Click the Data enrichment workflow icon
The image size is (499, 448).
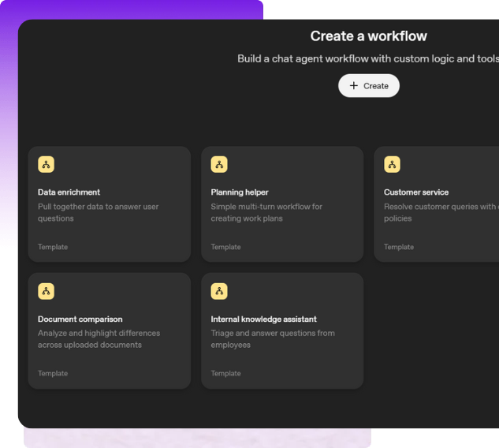(46, 164)
